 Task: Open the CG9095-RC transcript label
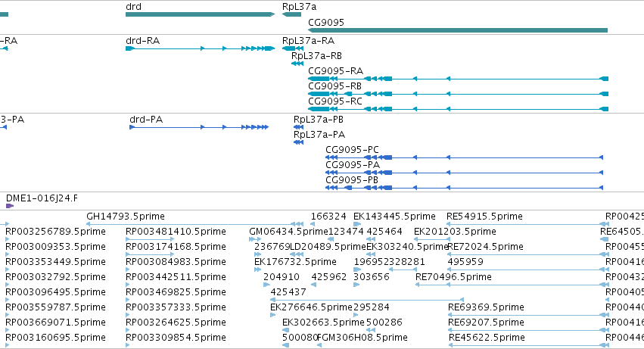pyautogui.click(x=335, y=101)
